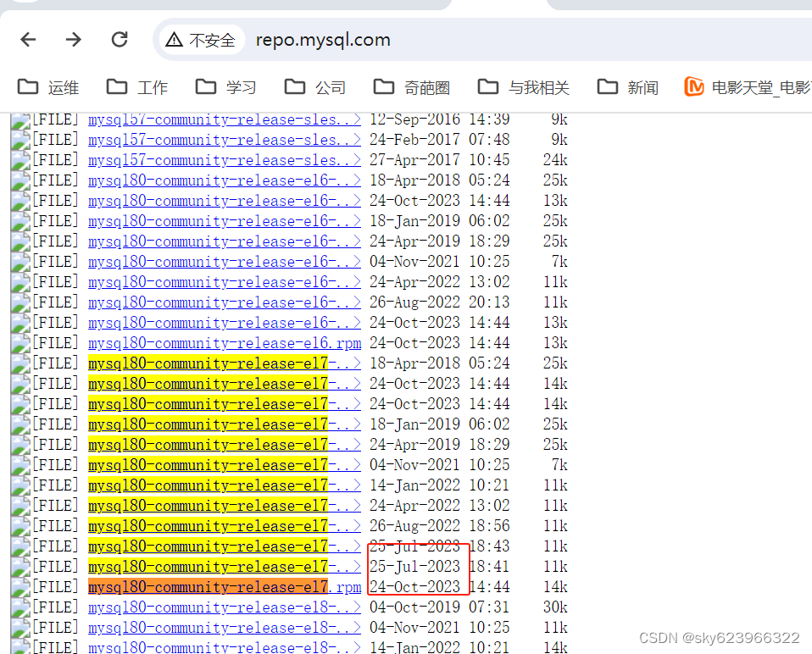The image size is (812, 654).
Task: Open mysql57 sles link dated 24-Feb-2017
Action: (x=225, y=140)
